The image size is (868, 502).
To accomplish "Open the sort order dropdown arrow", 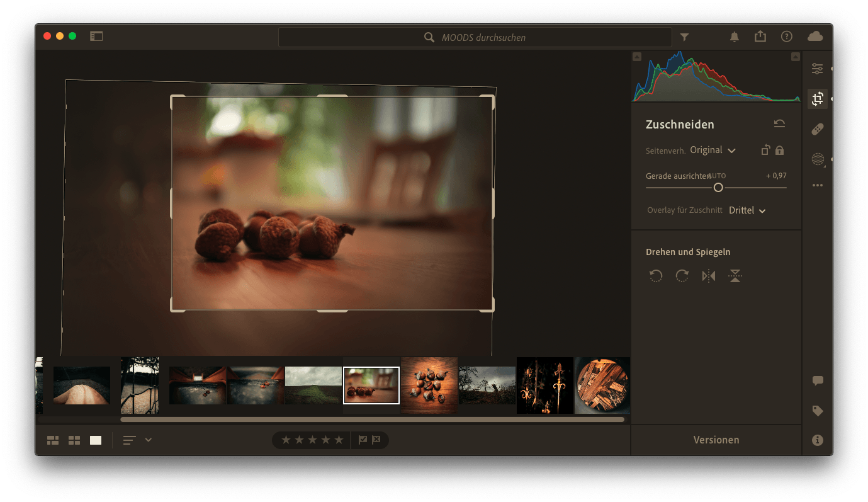I will point(149,440).
